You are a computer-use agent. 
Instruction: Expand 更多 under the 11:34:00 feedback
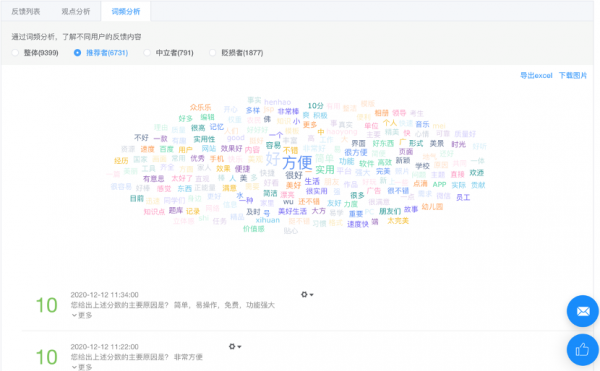(x=82, y=315)
